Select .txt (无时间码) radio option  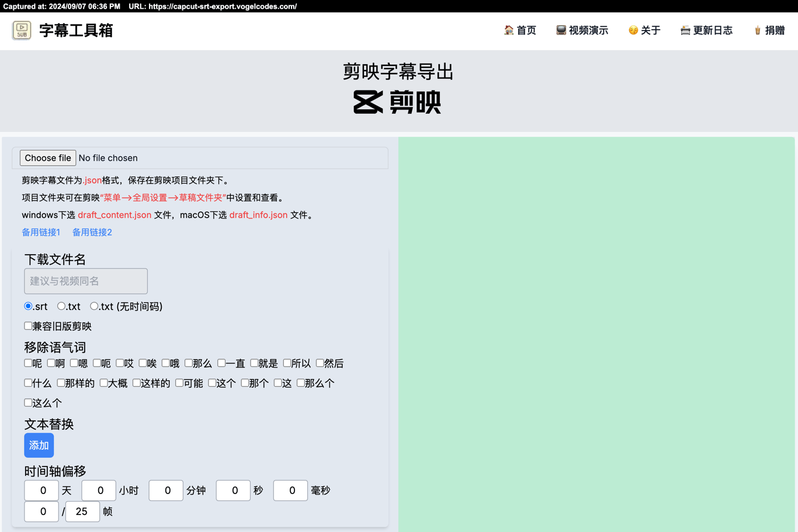(x=94, y=306)
